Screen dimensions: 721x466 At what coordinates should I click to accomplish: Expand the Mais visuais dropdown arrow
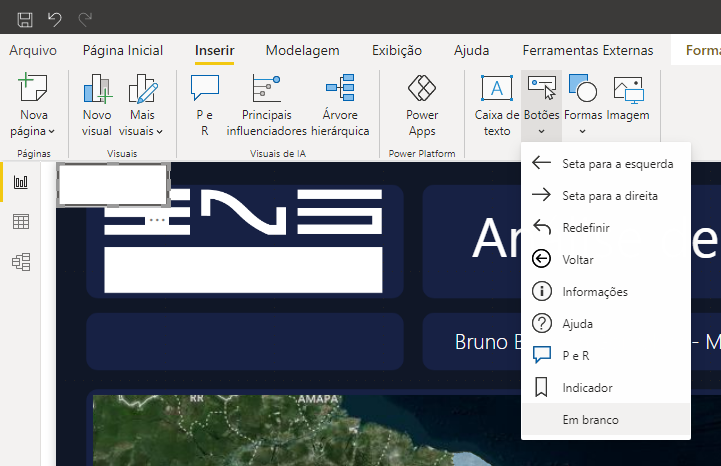160,132
